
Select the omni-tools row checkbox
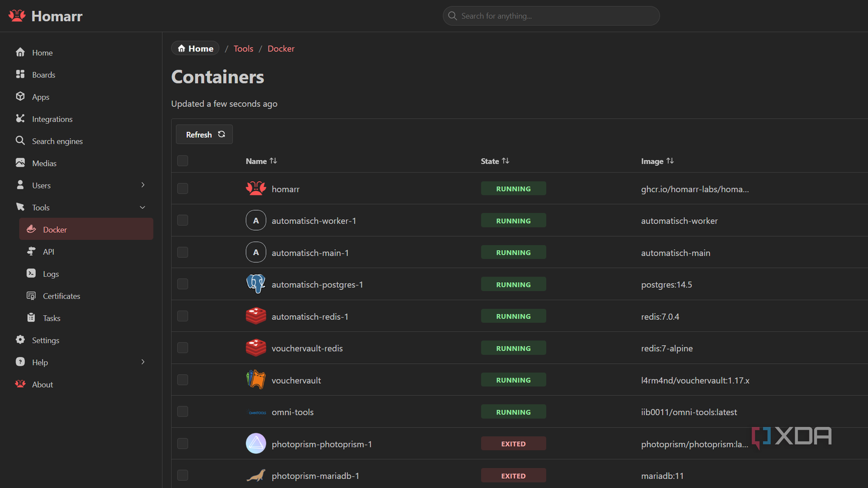tap(182, 411)
